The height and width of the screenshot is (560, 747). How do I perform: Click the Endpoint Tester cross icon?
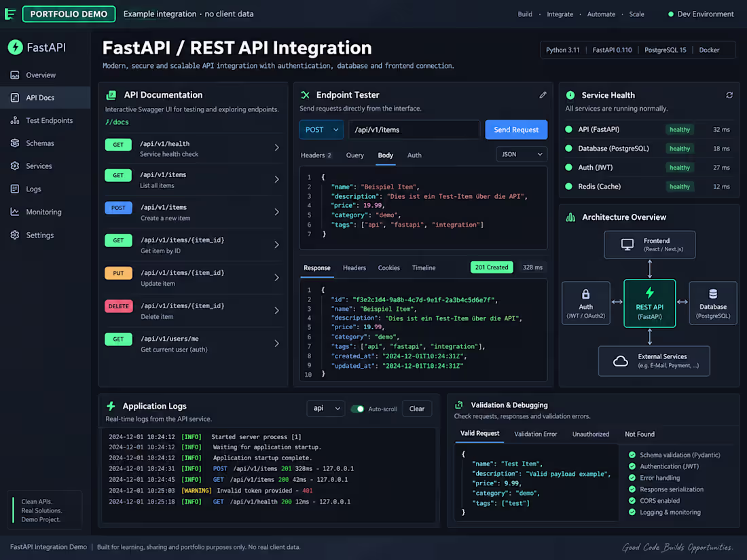click(x=306, y=95)
